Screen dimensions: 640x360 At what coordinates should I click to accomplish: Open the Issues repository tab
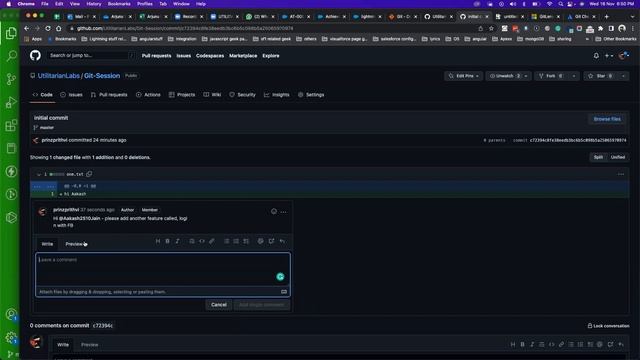point(71,95)
